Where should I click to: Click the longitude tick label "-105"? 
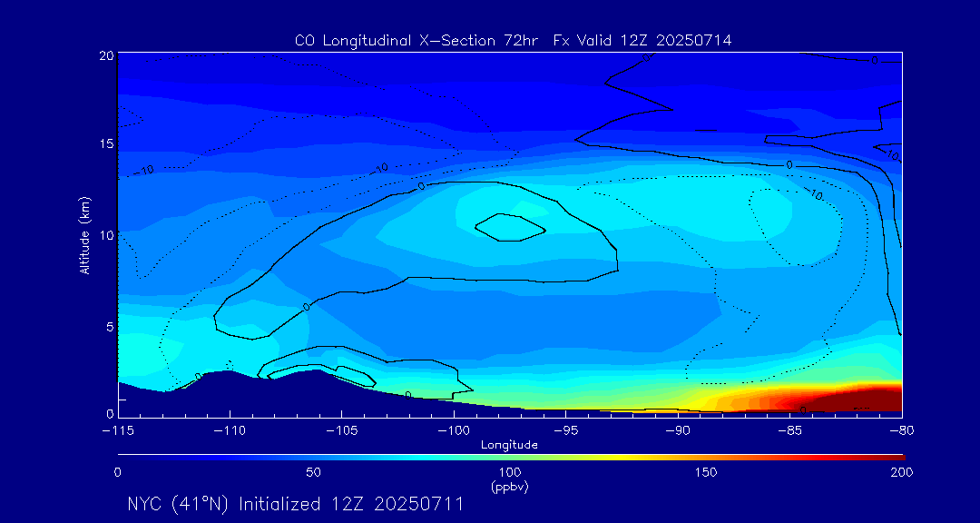[x=342, y=431]
